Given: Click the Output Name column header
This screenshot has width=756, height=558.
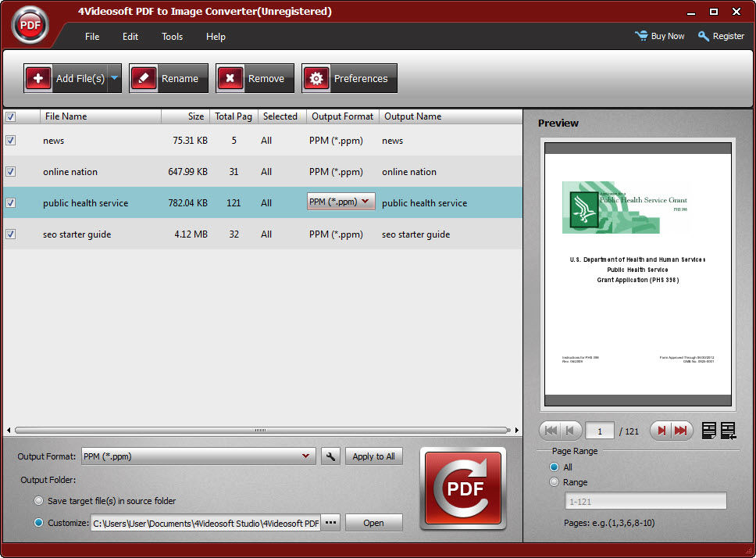Looking at the screenshot, I should tap(451, 116).
